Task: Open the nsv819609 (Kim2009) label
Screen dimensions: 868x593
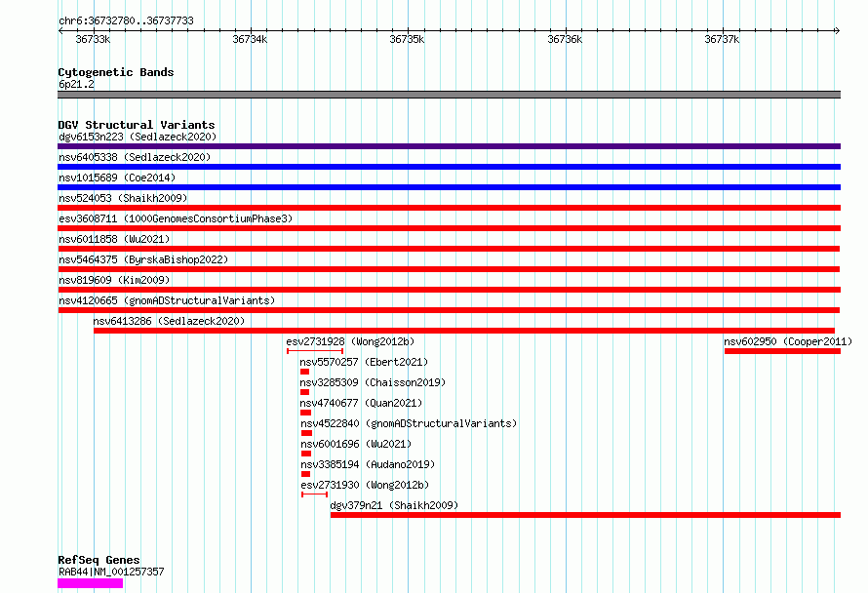Action: click(114, 280)
